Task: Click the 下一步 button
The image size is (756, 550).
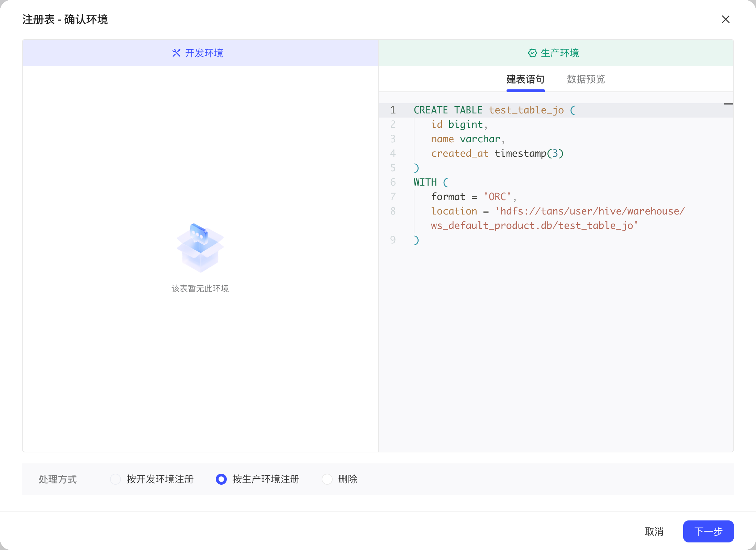Action: coord(708,531)
